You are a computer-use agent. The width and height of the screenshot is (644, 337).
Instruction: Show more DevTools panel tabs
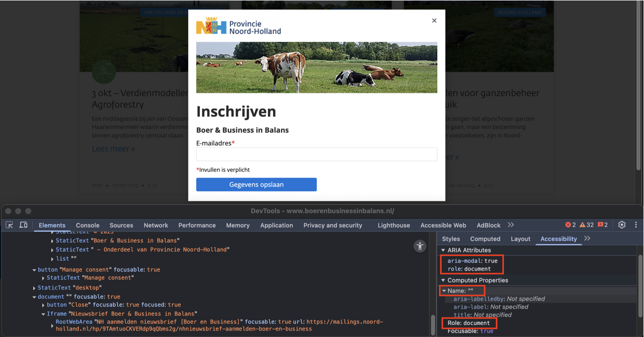511,225
